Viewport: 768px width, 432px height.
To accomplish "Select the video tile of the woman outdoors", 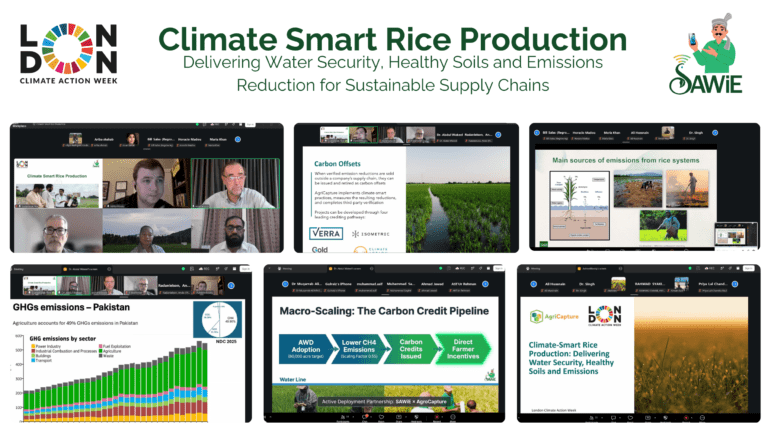I will pyautogui.click(x=146, y=230).
